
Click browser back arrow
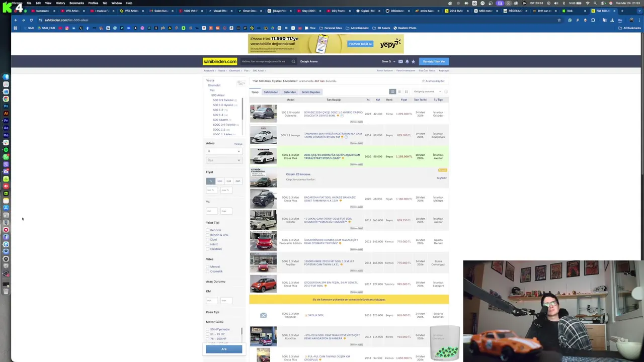[x=16, y=20]
